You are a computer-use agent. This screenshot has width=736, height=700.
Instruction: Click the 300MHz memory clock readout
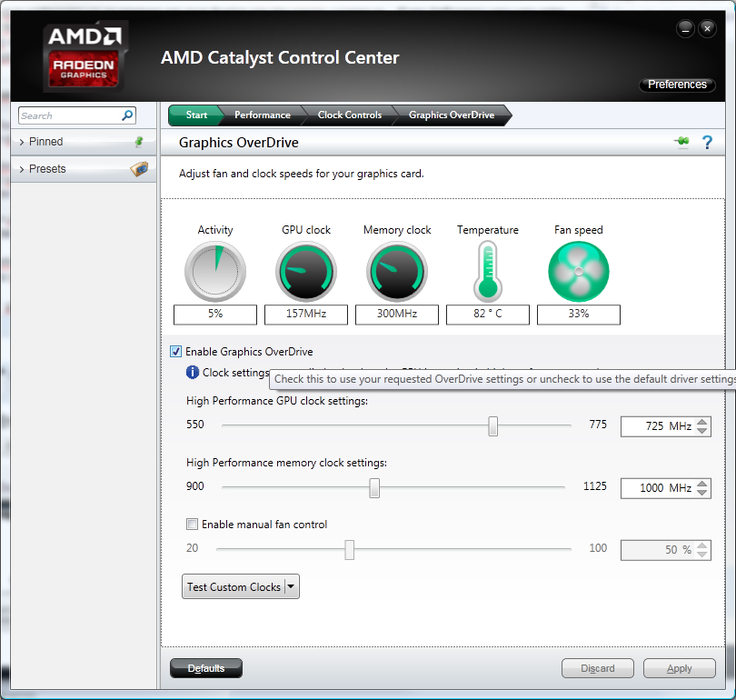point(397,314)
